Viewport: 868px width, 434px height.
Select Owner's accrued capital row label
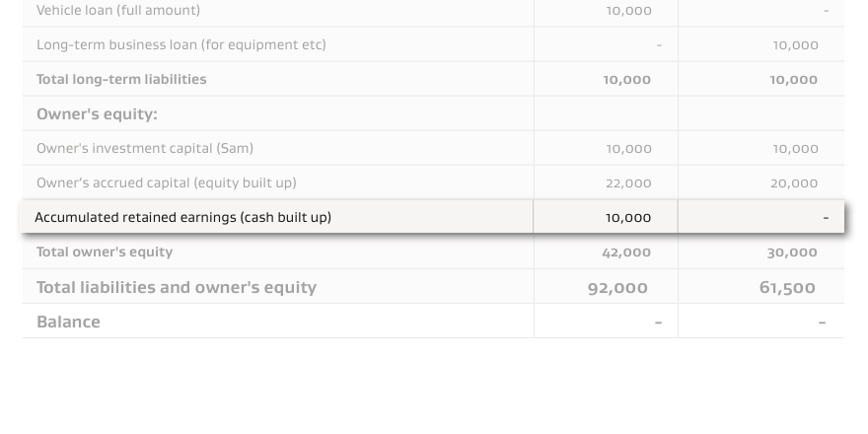166,183
